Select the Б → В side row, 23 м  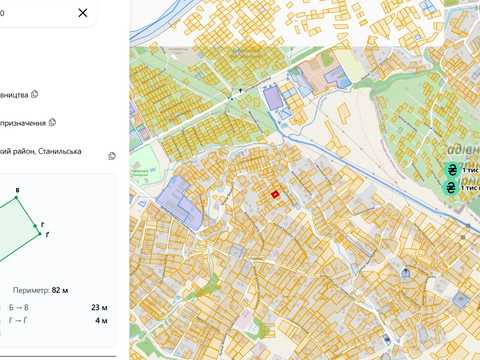tap(58, 307)
